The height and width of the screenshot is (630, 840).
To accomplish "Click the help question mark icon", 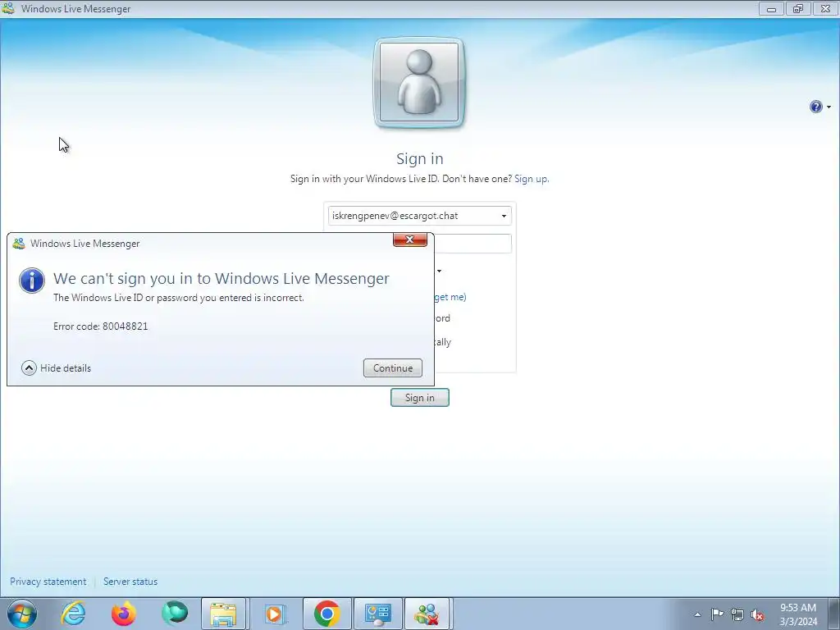I will [815, 107].
